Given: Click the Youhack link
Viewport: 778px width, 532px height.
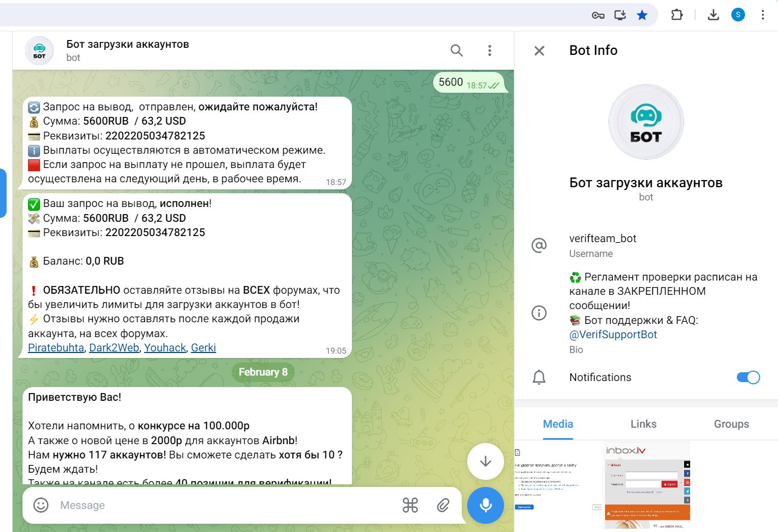Looking at the screenshot, I should pos(165,348).
